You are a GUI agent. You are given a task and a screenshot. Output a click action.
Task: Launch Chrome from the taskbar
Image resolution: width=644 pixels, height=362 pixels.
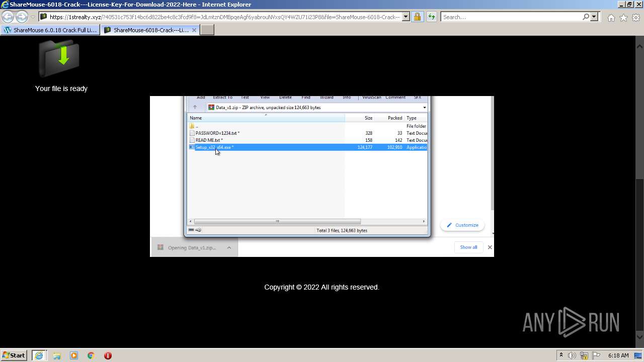[x=91, y=355]
